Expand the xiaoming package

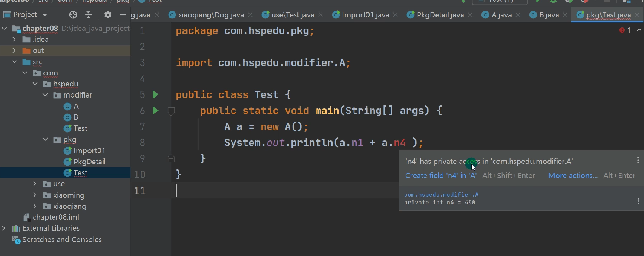pyautogui.click(x=35, y=195)
